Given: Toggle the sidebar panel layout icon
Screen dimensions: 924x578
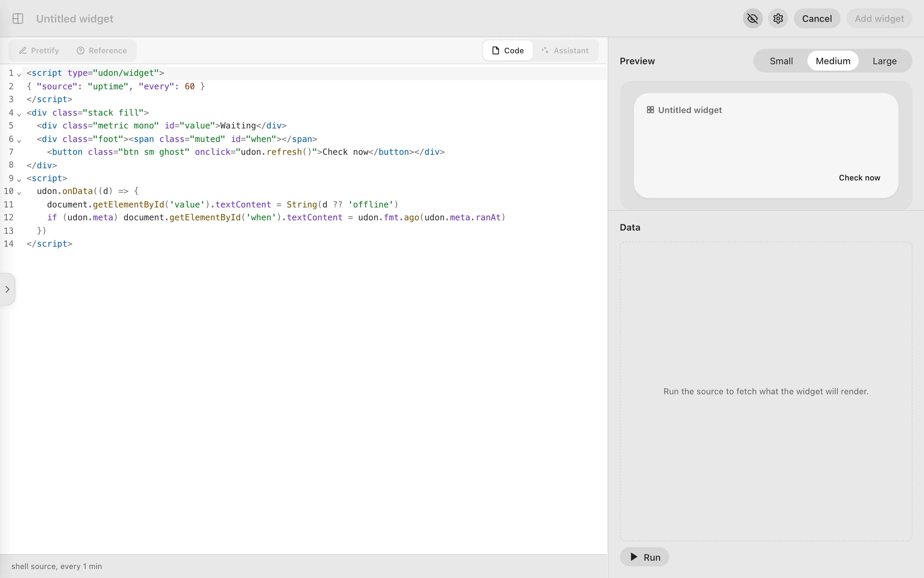Looking at the screenshot, I should click(x=18, y=18).
